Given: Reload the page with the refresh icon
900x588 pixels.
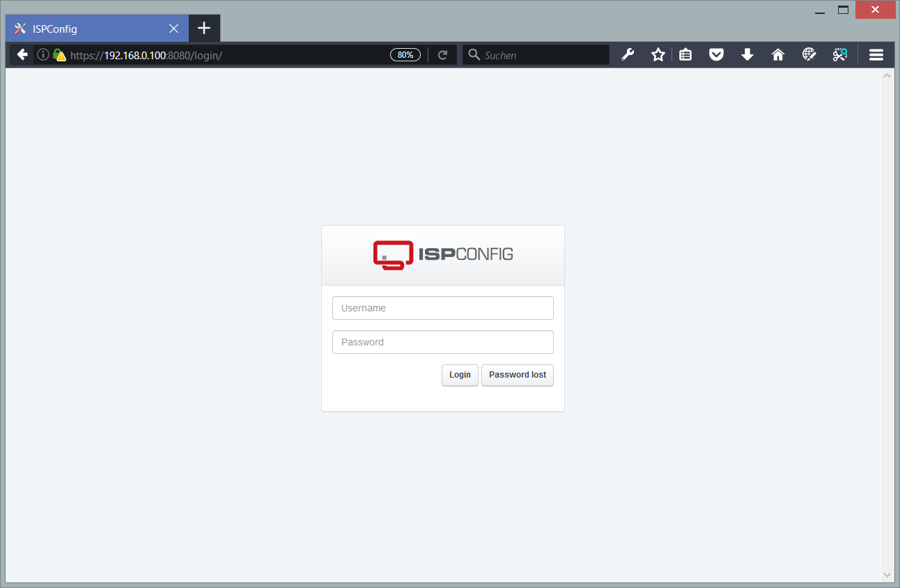Looking at the screenshot, I should click(x=442, y=55).
